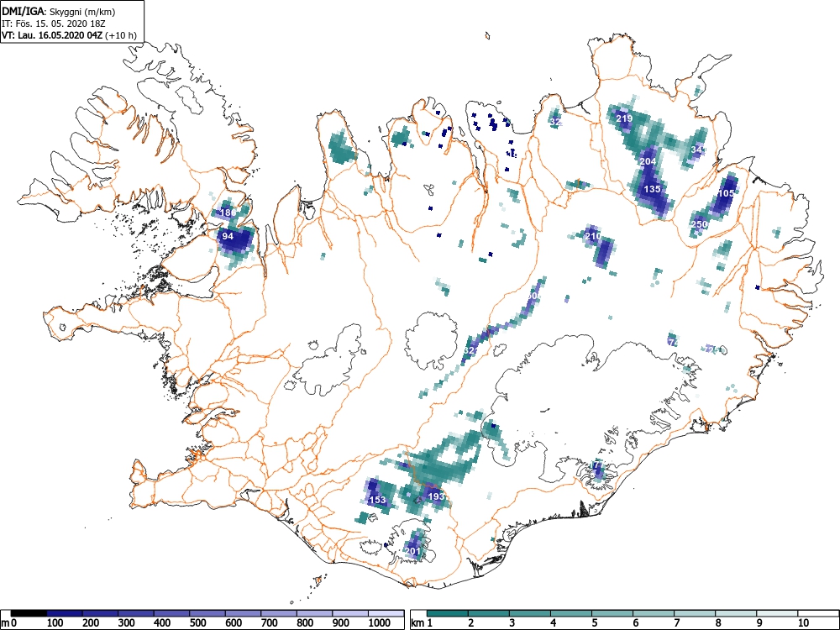Click the 3–4 km teal legend swatch

pos(530,614)
